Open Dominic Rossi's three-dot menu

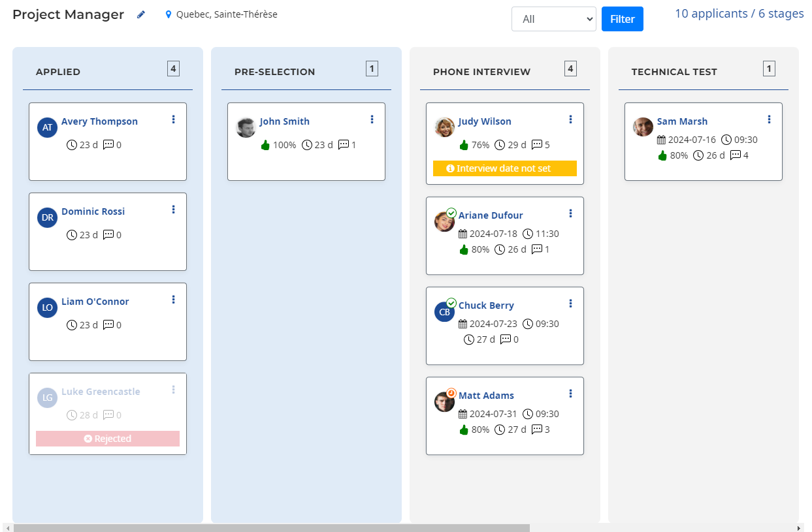pyautogui.click(x=173, y=210)
